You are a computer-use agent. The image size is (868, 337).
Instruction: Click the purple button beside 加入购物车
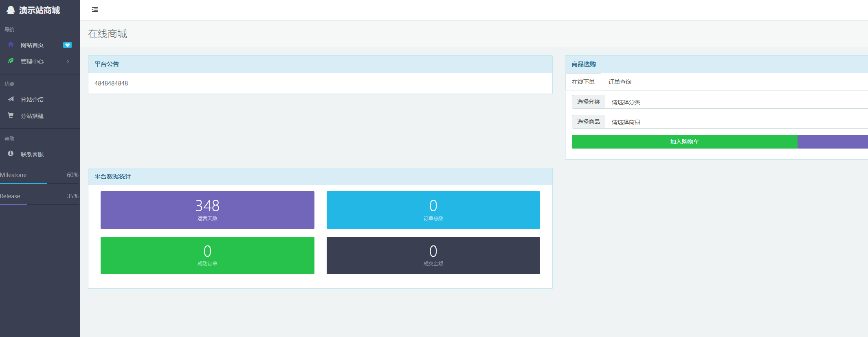pos(832,142)
